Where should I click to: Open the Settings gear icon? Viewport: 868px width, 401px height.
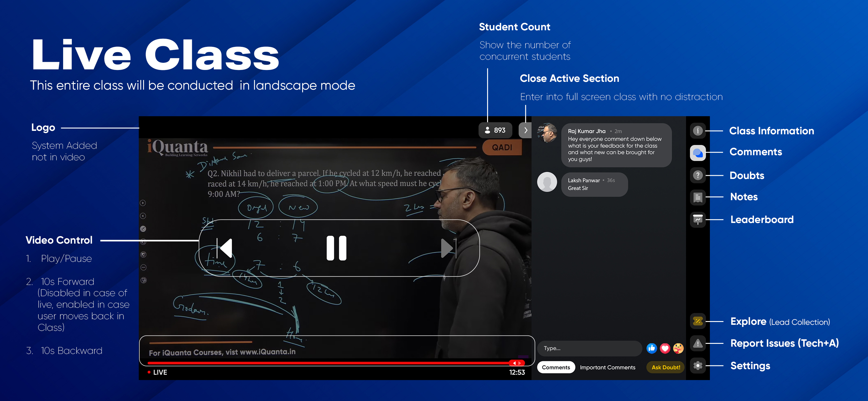pos(697,365)
